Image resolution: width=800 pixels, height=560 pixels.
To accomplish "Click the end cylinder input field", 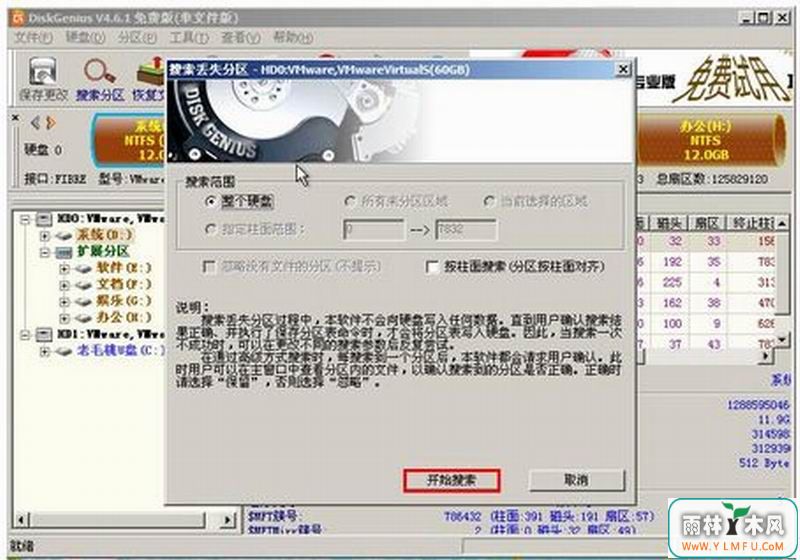I will (x=466, y=230).
